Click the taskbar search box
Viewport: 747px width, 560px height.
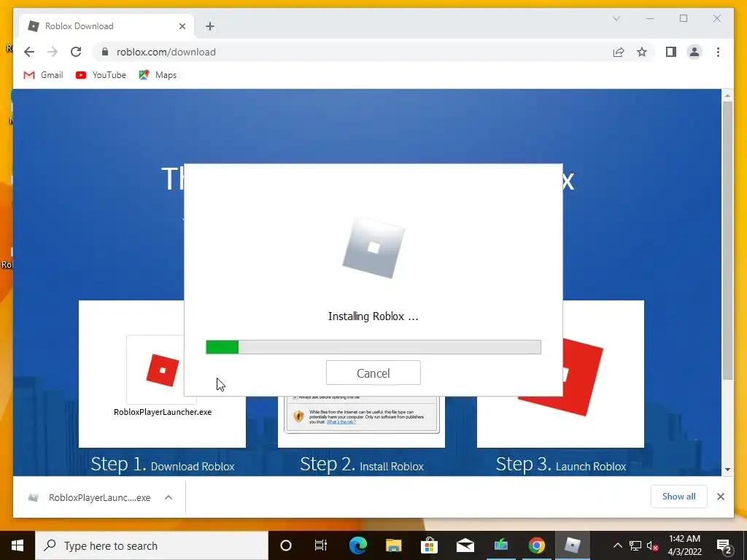152,545
